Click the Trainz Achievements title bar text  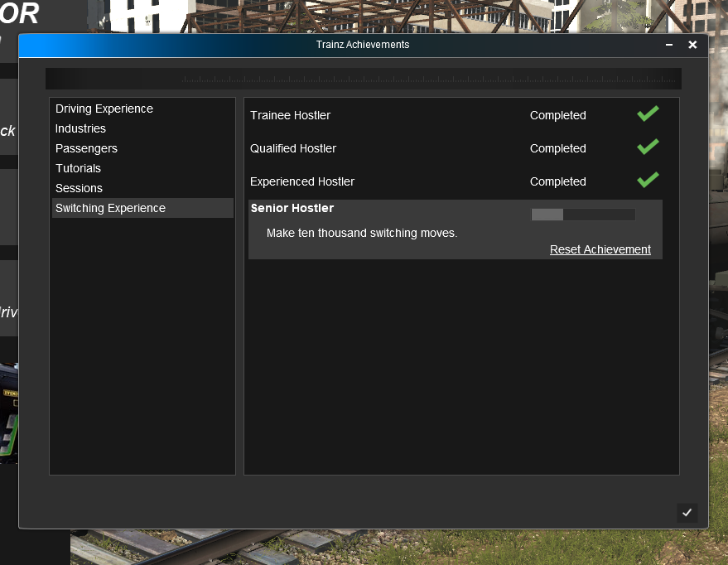(363, 45)
